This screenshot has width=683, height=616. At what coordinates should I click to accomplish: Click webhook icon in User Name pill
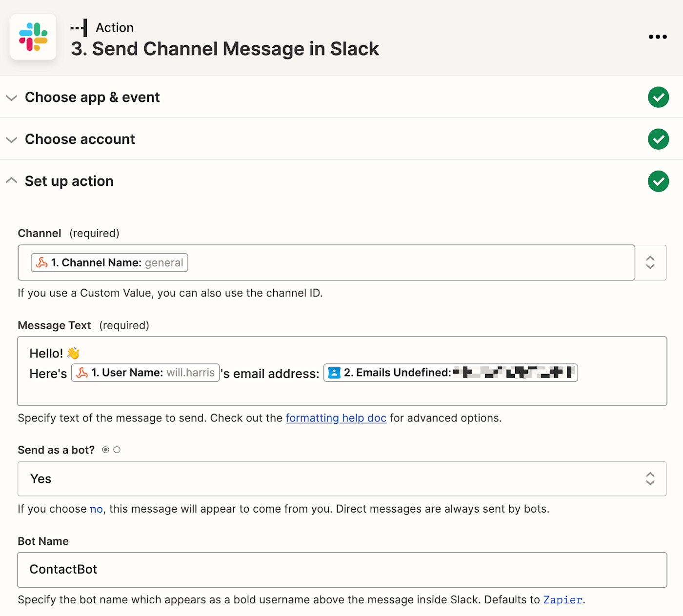coord(82,373)
